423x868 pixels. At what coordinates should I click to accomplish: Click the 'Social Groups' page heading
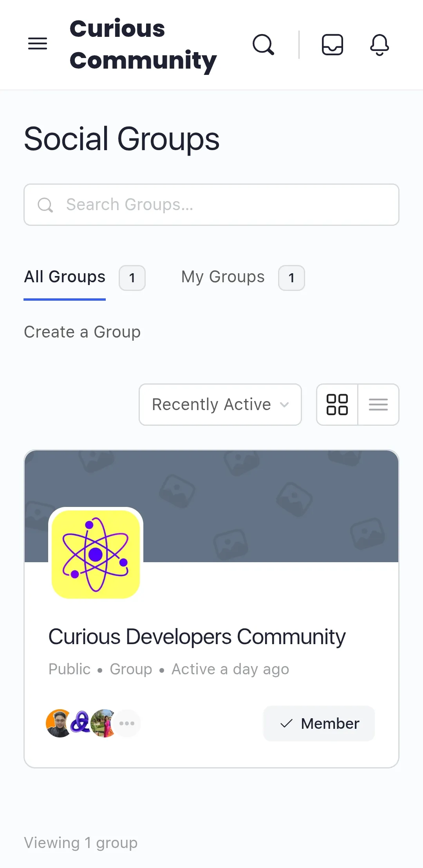pos(121,139)
